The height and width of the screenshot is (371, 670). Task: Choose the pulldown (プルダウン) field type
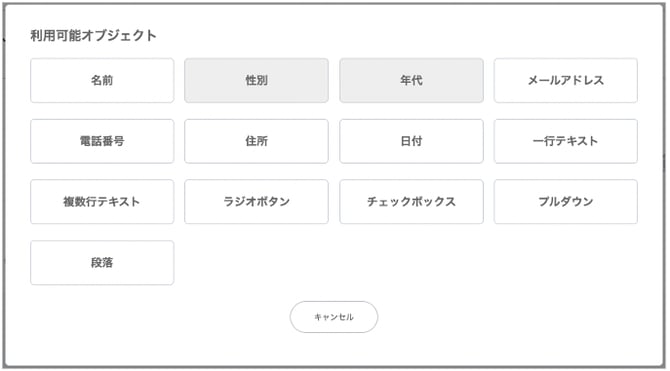tap(566, 202)
